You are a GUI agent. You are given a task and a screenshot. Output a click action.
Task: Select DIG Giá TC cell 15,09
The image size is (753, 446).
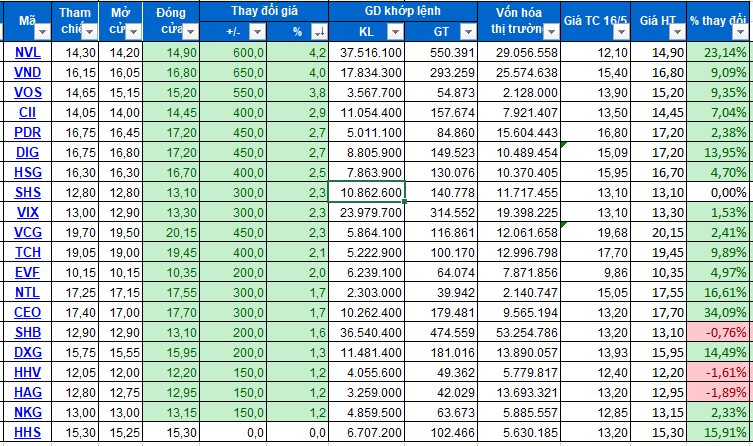[596, 152]
